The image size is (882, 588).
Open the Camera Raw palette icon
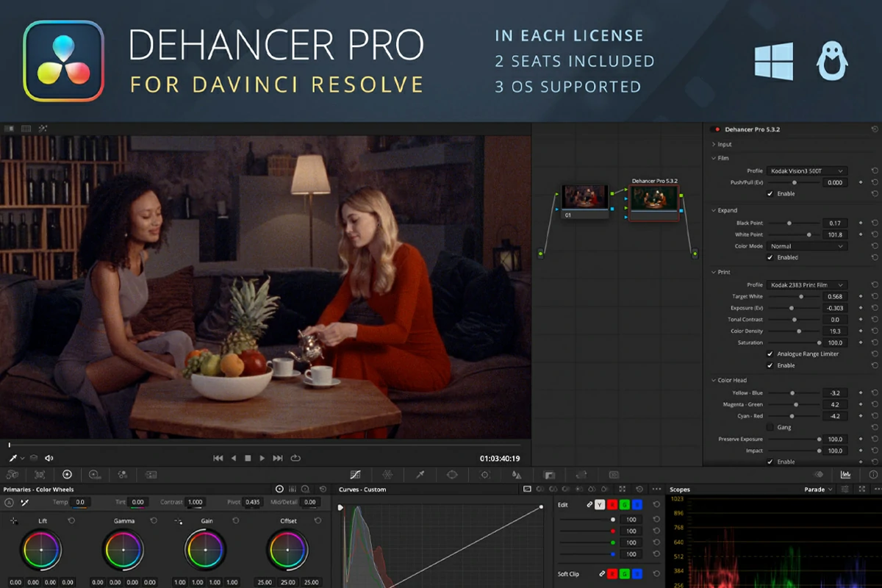pyautogui.click(x=12, y=475)
